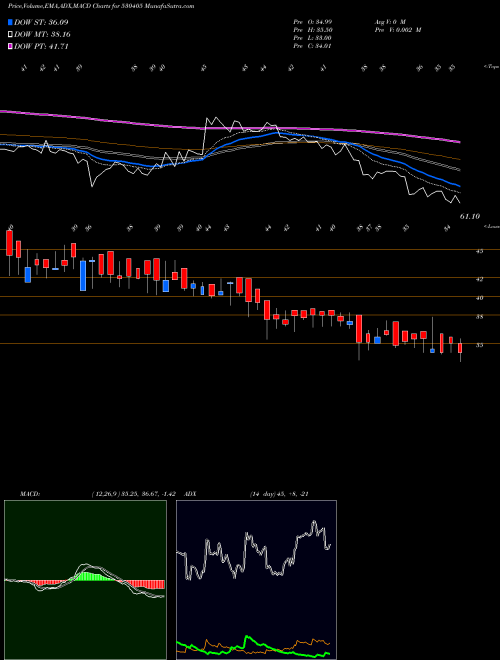Click the MACD: panel title

click(29, 494)
